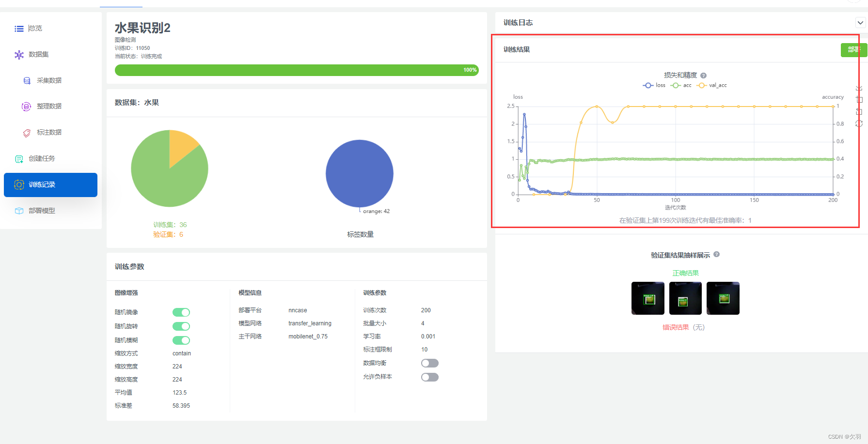Click the chart restore refresh icon

tap(859, 124)
